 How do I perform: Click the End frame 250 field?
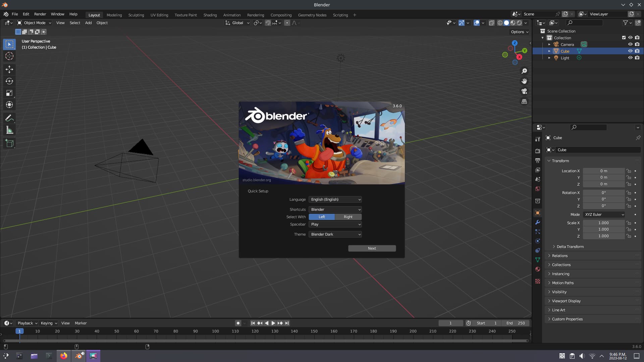(x=516, y=323)
